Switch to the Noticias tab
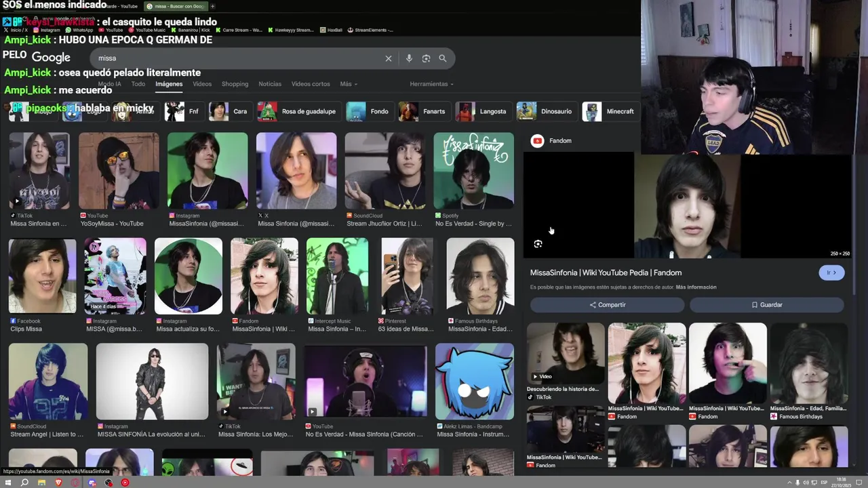868x488 pixels. 270,84
